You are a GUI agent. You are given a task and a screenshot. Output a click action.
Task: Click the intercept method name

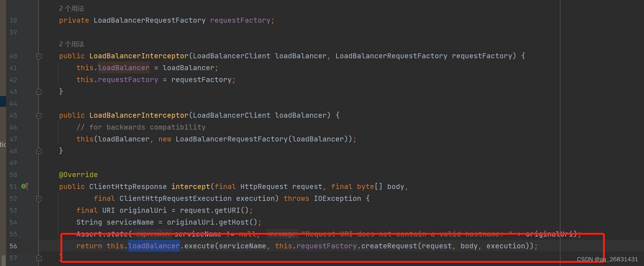[191, 186]
